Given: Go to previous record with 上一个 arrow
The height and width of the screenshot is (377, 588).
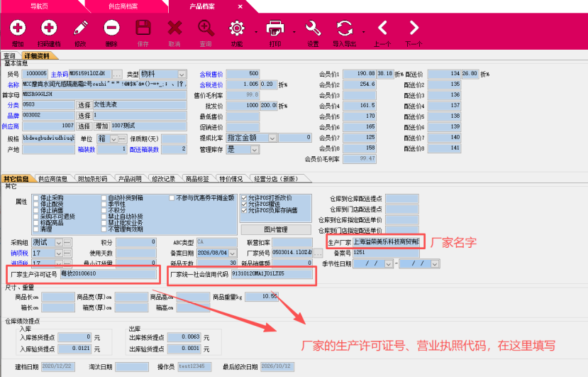Looking at the screenshot, I should 382,28.
